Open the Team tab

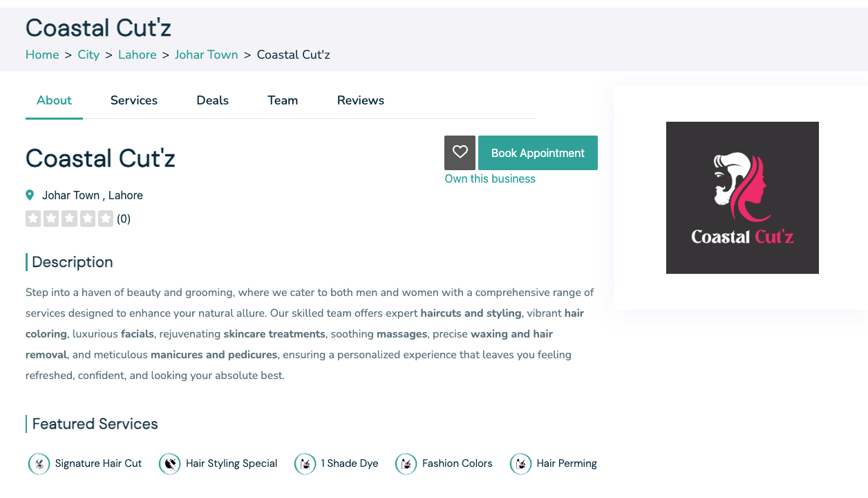point(283,100)
